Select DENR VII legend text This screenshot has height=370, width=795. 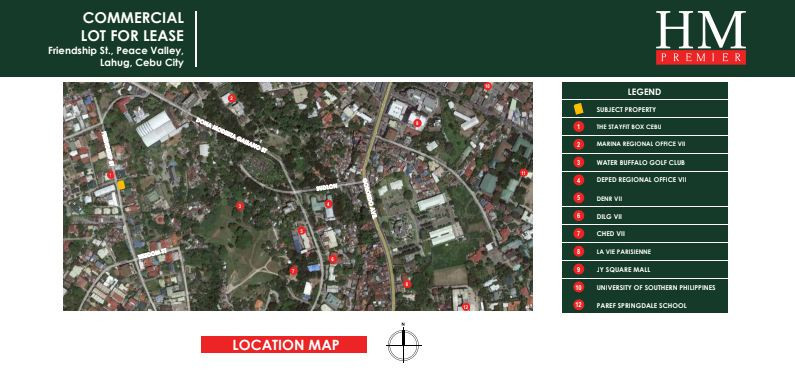609,199
